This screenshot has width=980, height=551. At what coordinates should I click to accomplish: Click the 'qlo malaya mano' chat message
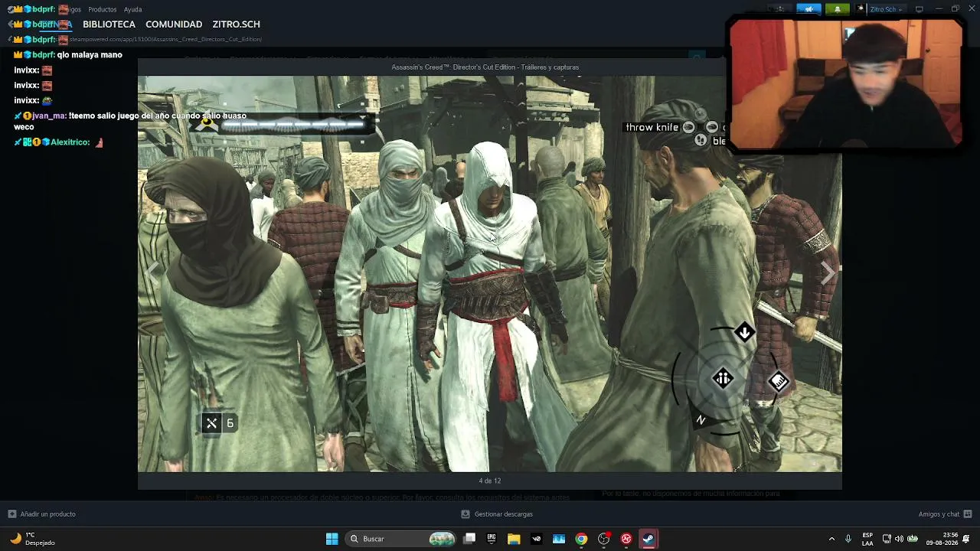[x=90, y=55]
